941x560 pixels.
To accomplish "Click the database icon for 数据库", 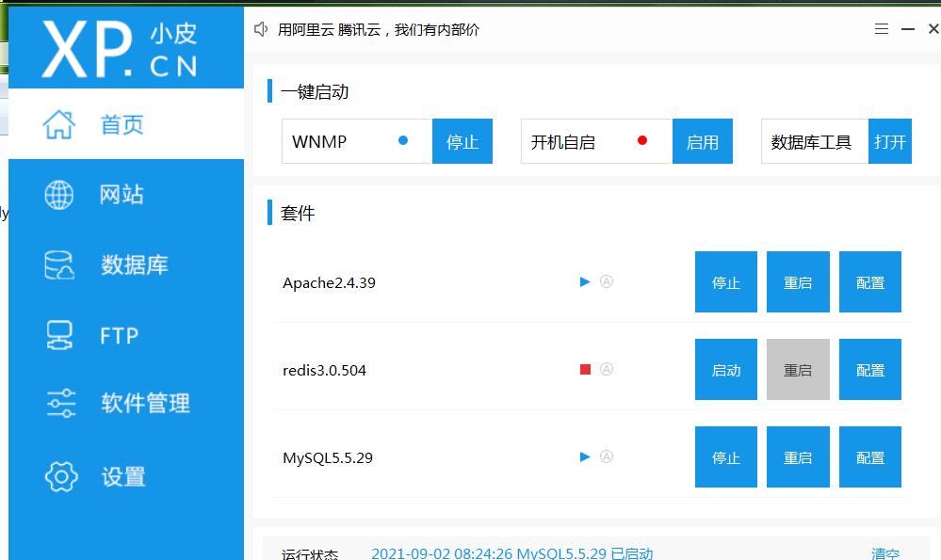I will click(59, 265).
